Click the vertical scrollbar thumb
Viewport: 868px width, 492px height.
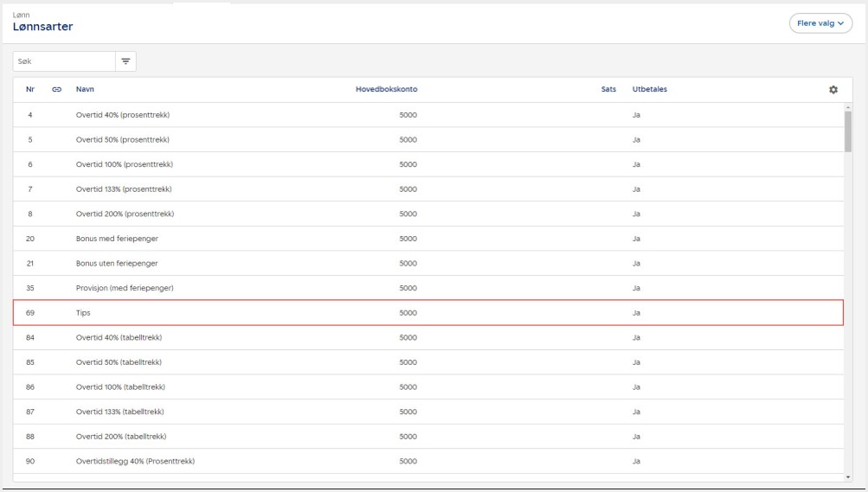(847, 131)
